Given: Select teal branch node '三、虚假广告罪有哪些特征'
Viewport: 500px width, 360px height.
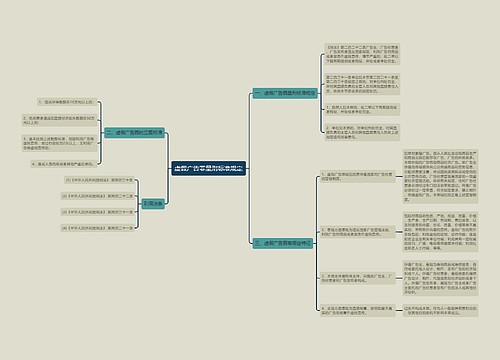Looking at the screenshot, I should pos(282,243).
